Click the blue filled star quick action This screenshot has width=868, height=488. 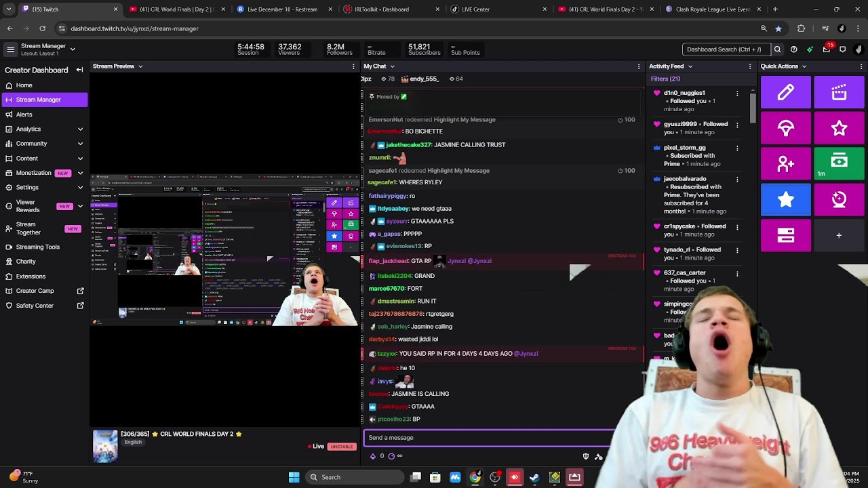tap(786, 199)
